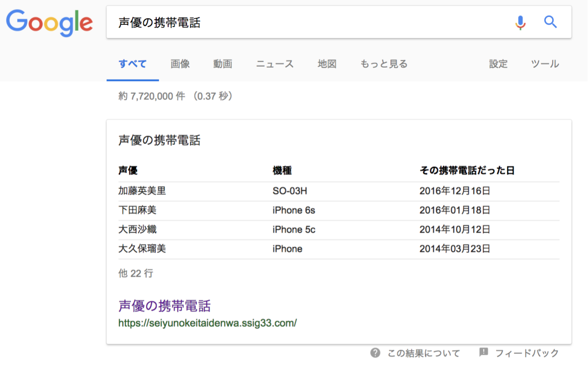
Task: Click the フィードバック link
Action: click(x=527, y=353)
